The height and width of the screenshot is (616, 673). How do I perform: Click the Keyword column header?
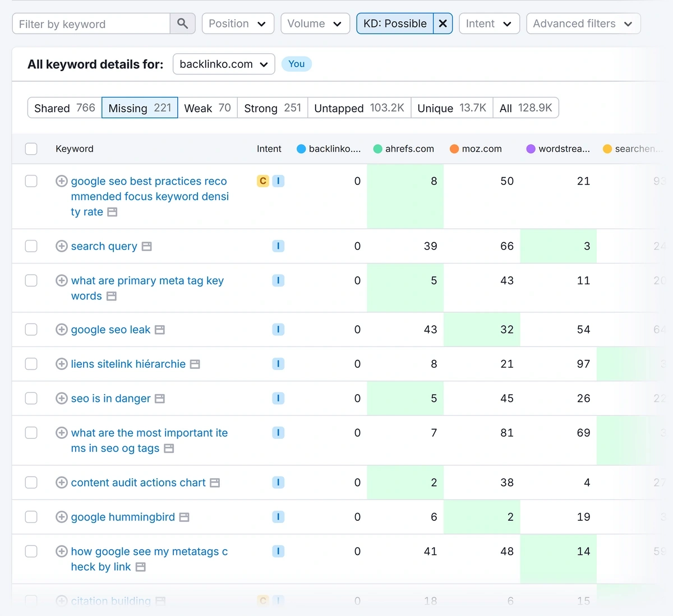pyautogui.click(x=75, y=149)
